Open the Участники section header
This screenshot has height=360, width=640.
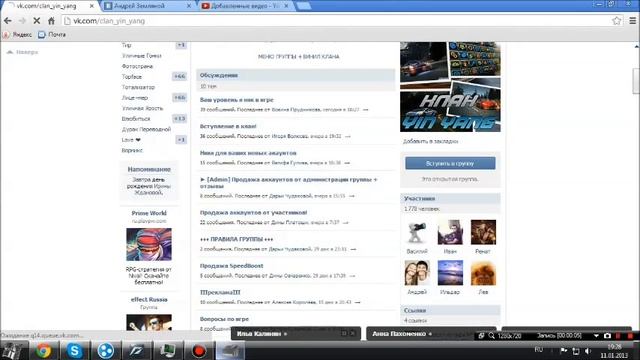[450, 198]
